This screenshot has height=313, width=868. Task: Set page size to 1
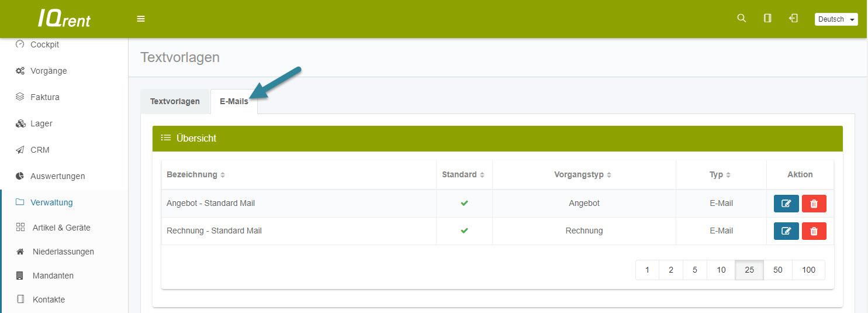(x=647, y=270)
